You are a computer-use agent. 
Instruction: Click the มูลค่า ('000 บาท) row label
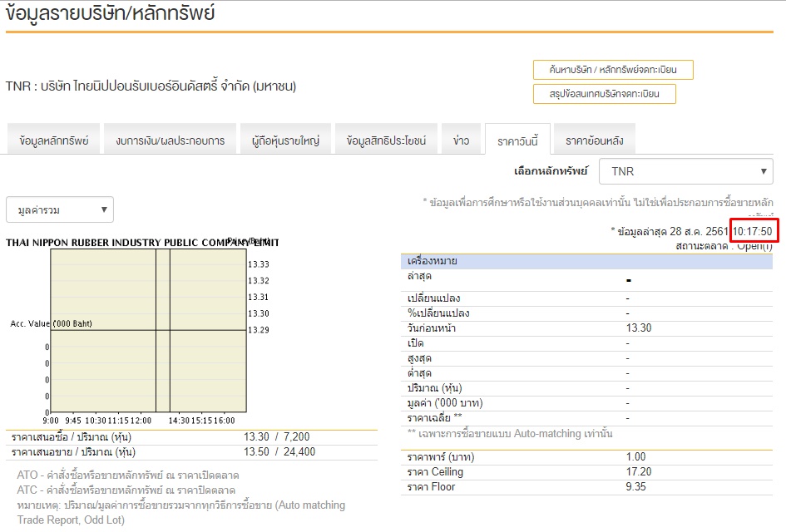pos(445,403)
